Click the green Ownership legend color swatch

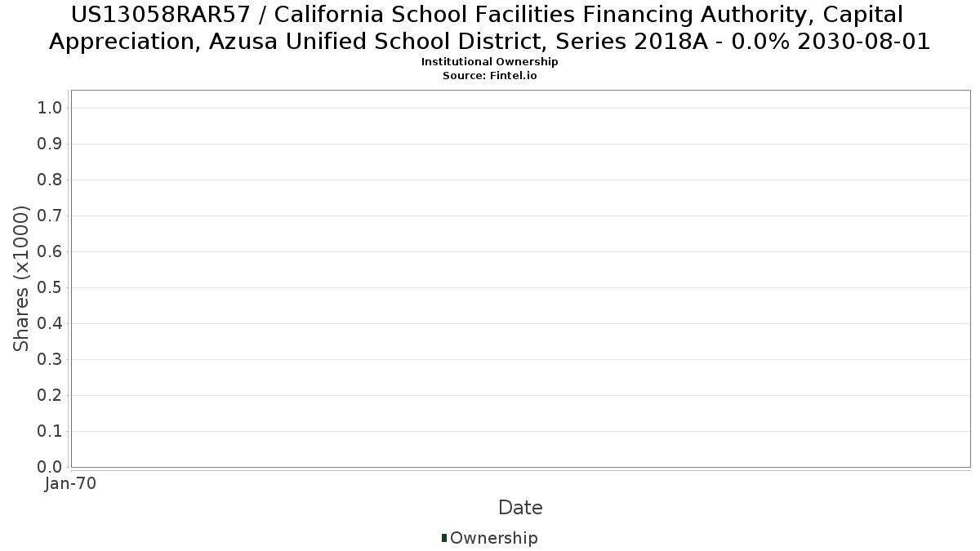[x=444, y=538]
